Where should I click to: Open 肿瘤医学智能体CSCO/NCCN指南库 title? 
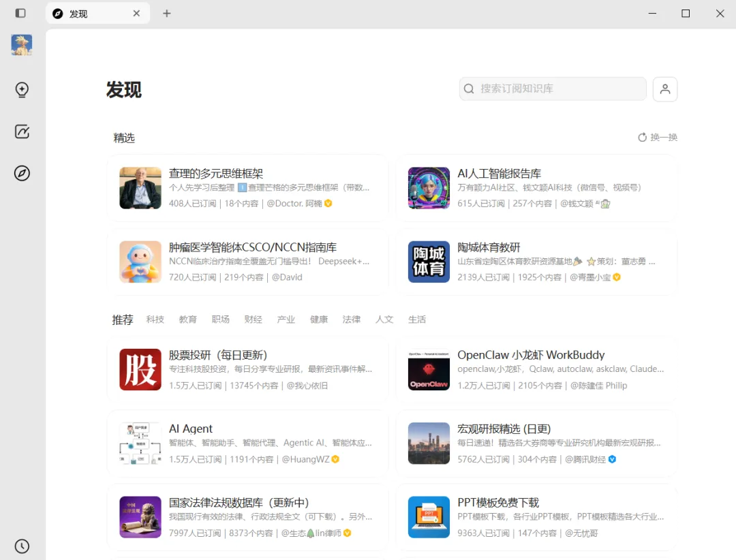click(253, 247)
